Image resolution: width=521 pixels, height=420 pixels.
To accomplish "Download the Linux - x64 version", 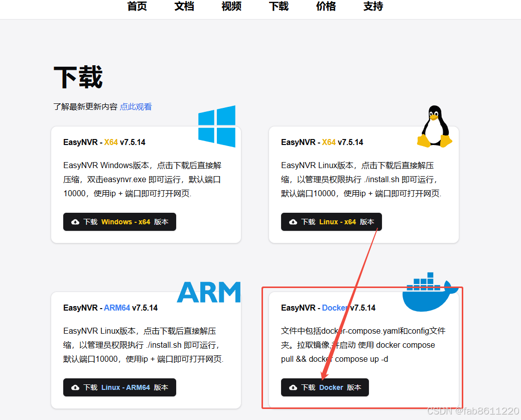I will pyautogui.click(x=331, y=222).
